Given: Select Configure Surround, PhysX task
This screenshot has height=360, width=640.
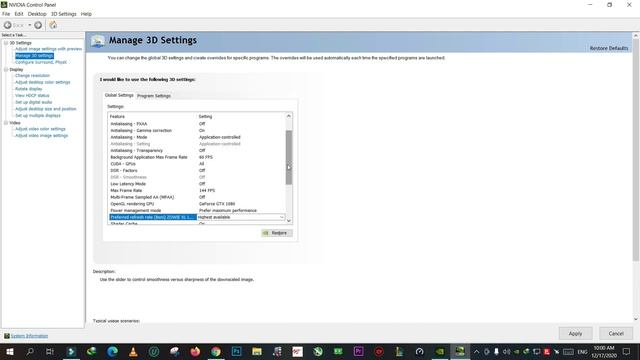Looking at the screenshot, I should [x=41, y=62].
